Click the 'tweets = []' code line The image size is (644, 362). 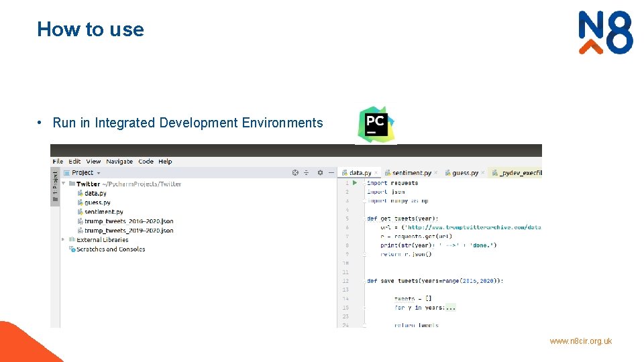tap(413, 299)
